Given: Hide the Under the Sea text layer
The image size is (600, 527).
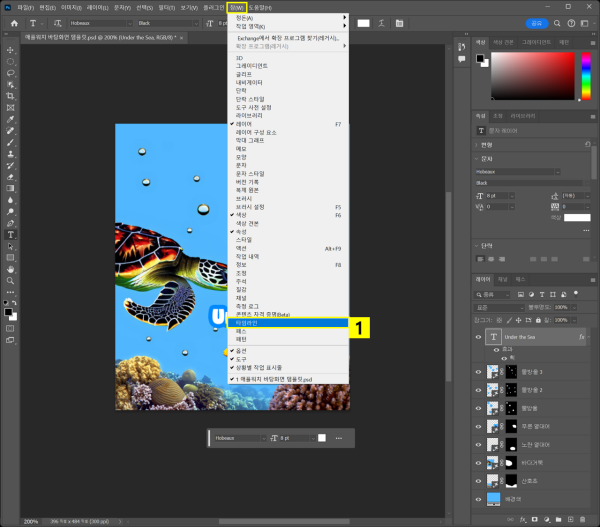Looking at the screenshot, I should tap(478, 338).
